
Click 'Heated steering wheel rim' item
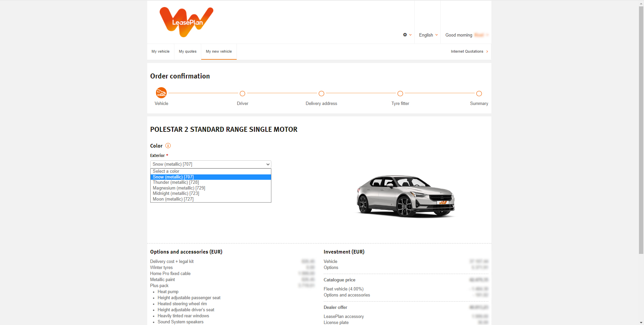[182, 304]
